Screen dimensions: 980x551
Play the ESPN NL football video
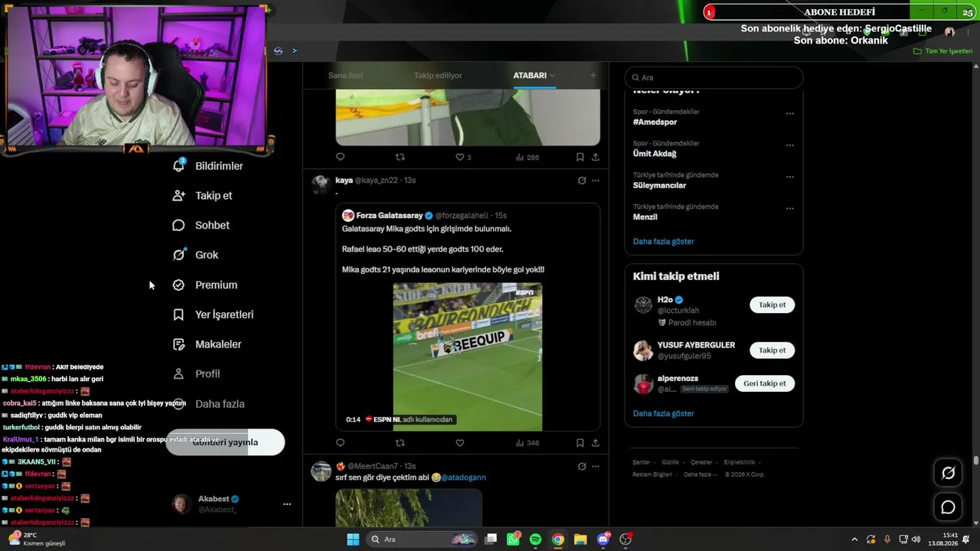coord(468,357)
